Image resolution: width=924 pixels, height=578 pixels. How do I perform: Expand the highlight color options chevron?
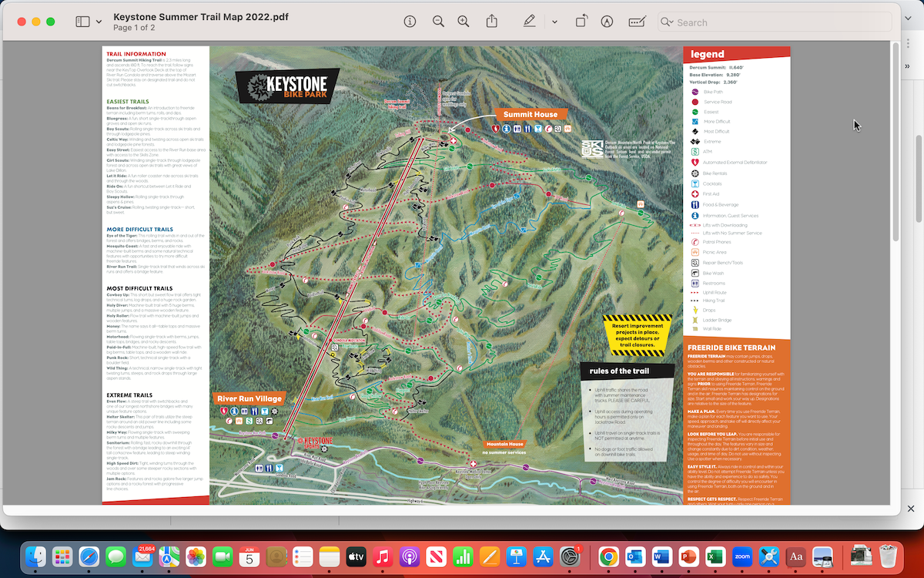point(554,22)
